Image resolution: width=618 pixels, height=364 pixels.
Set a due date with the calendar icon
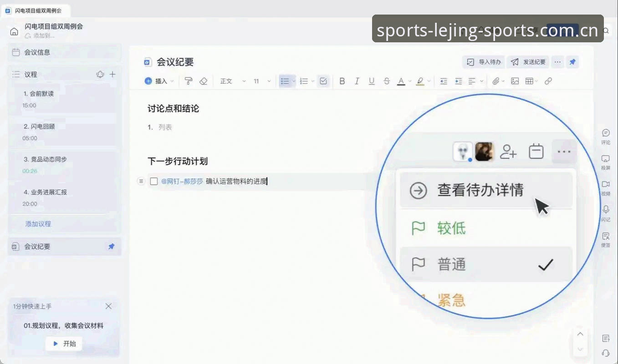[536, 152]
